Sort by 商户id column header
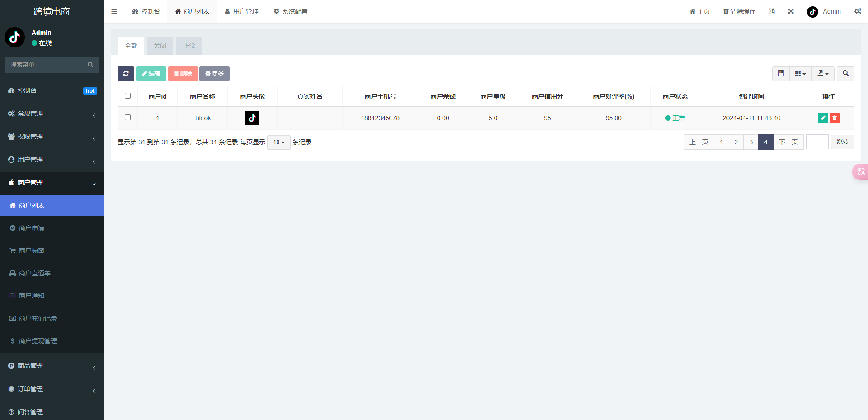The image size is (868, 420). pos(157,96)
